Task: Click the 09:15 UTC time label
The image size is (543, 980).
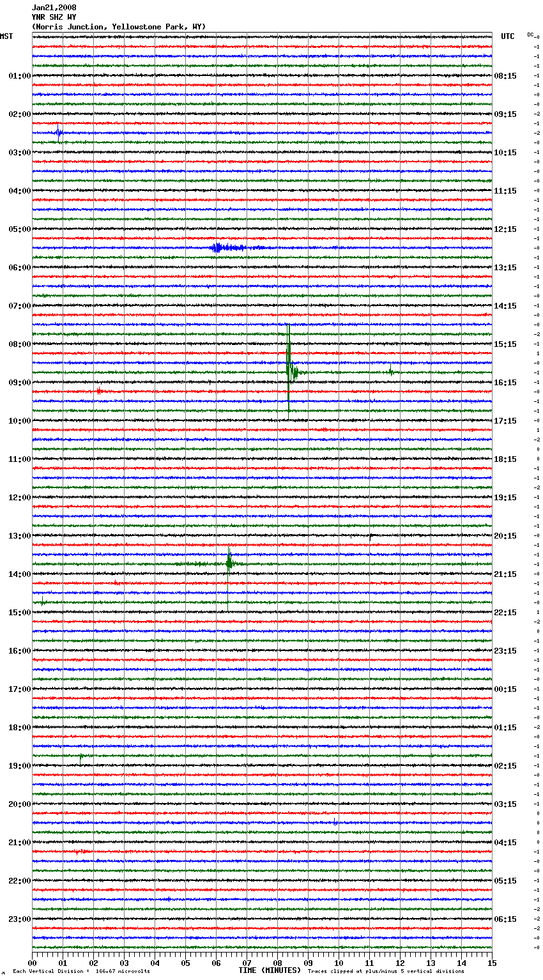Action: (505, 114)
